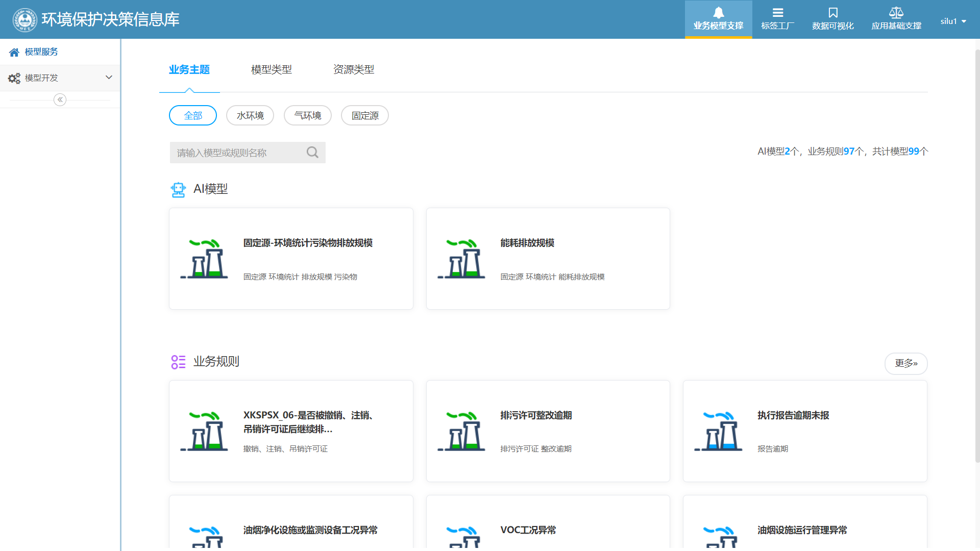Collapse the sidebar with double-chevron button
Image resolution: width=980 pixels, height=551 pixels.
tap(60, 99)
